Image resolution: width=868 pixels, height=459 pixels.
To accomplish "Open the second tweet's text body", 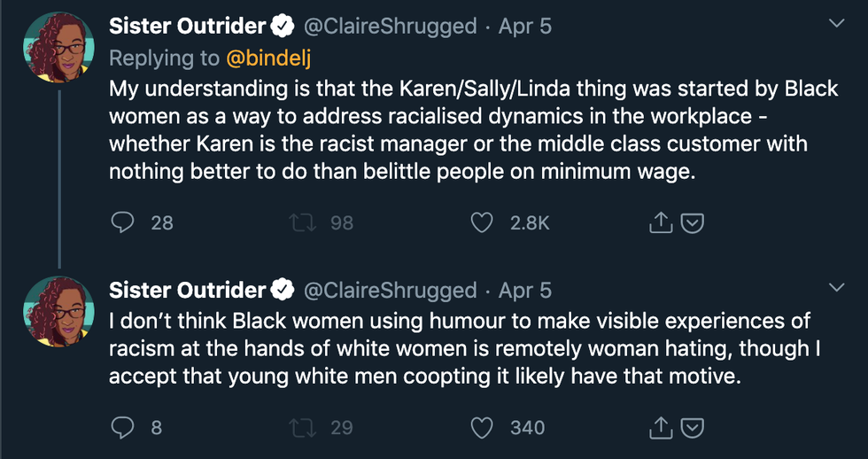I will point(461,348).
